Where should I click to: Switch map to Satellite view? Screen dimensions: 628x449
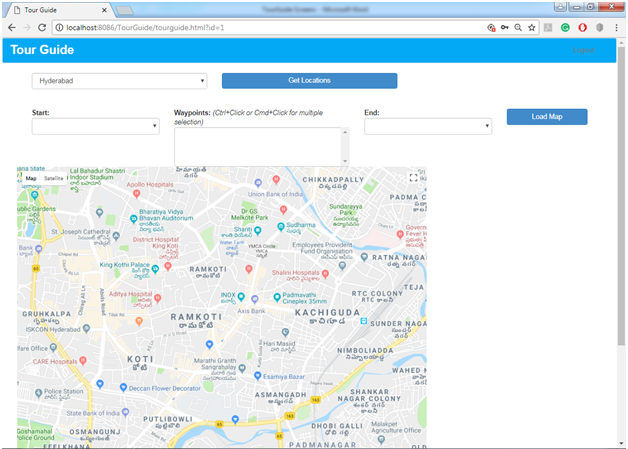(54, 178)
